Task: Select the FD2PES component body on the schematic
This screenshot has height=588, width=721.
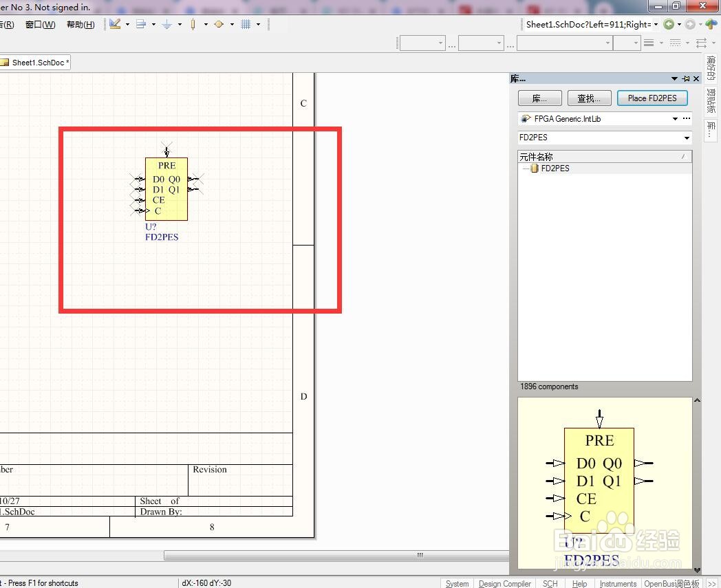Action: click(x=166, y=189)
